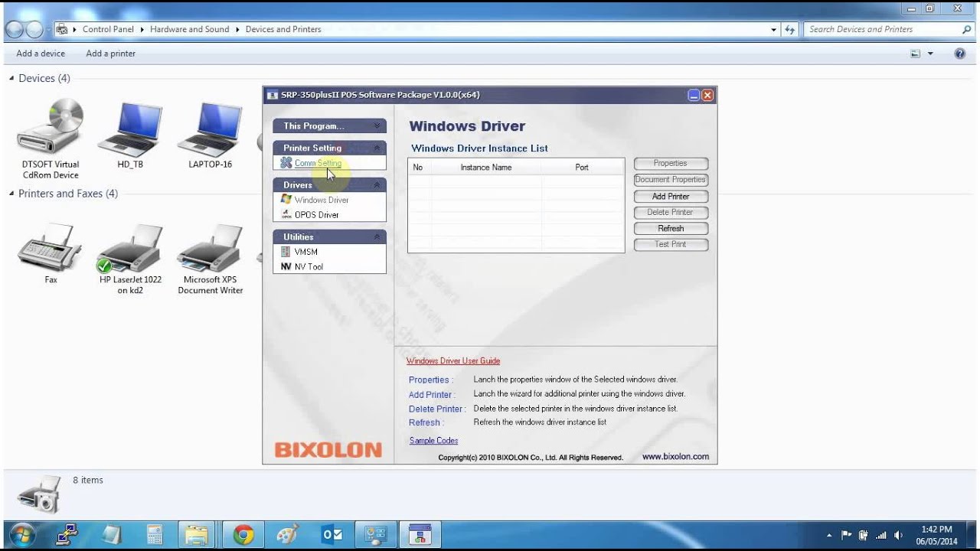Open the OPOS Driver entry
The width and height of the screenshot is (980, 551).
tap(316, 215)
